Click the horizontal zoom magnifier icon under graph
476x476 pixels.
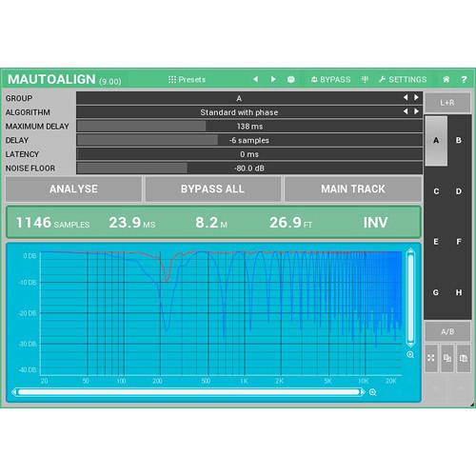tap(372, 392)
